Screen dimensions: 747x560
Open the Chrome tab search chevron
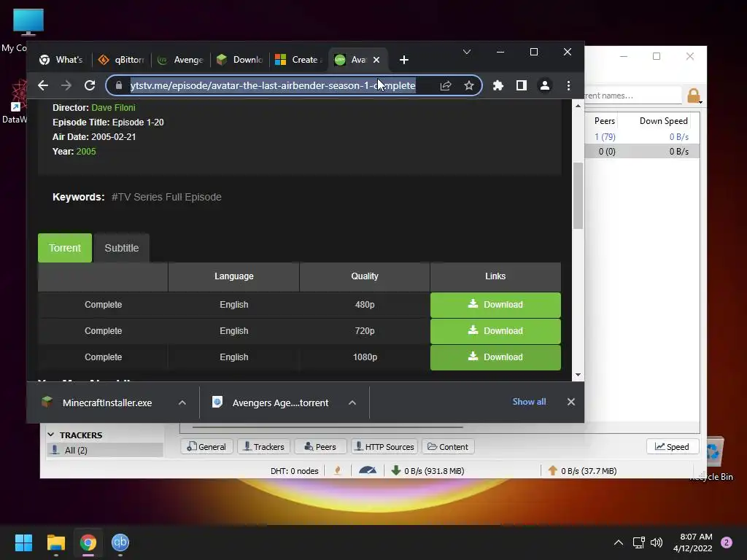click(467, 52)
